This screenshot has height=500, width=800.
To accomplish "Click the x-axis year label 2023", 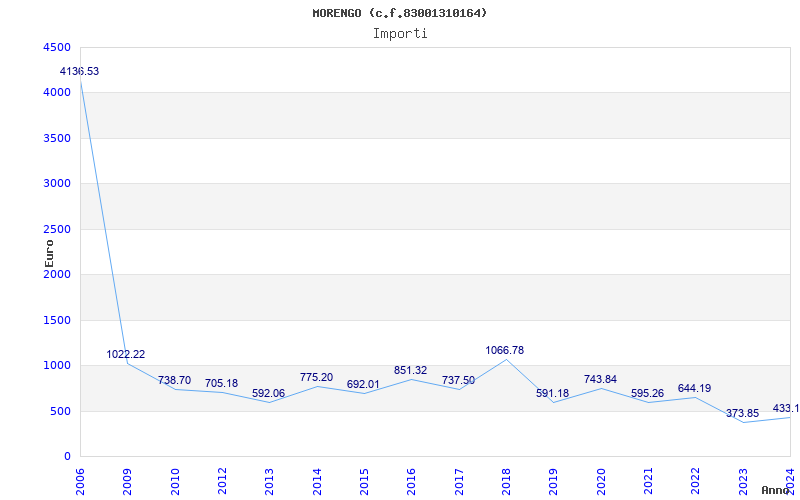I will point(743,481).
